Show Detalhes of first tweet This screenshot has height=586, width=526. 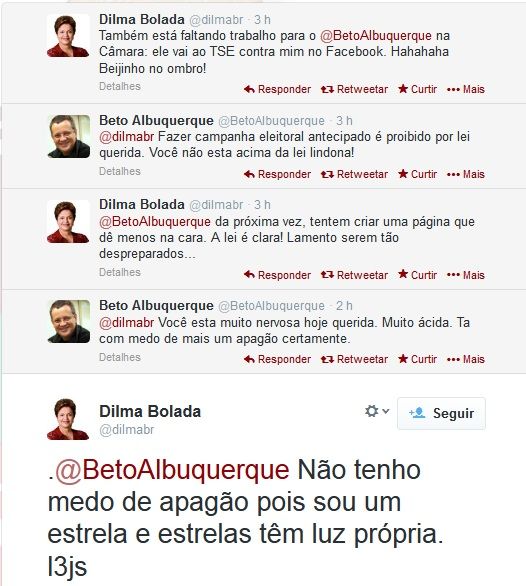pos(120,86)
